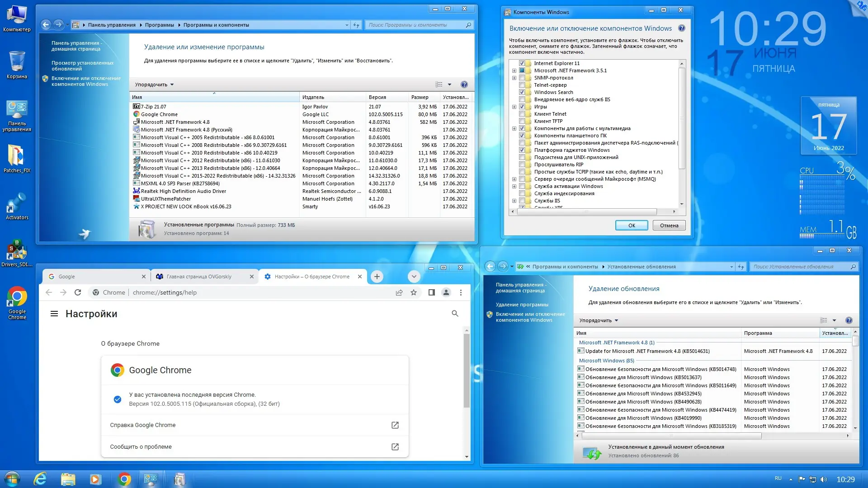This screenshot has width=868, height=488.
Task: Switch to the Google tab
Action: [95, 277]
